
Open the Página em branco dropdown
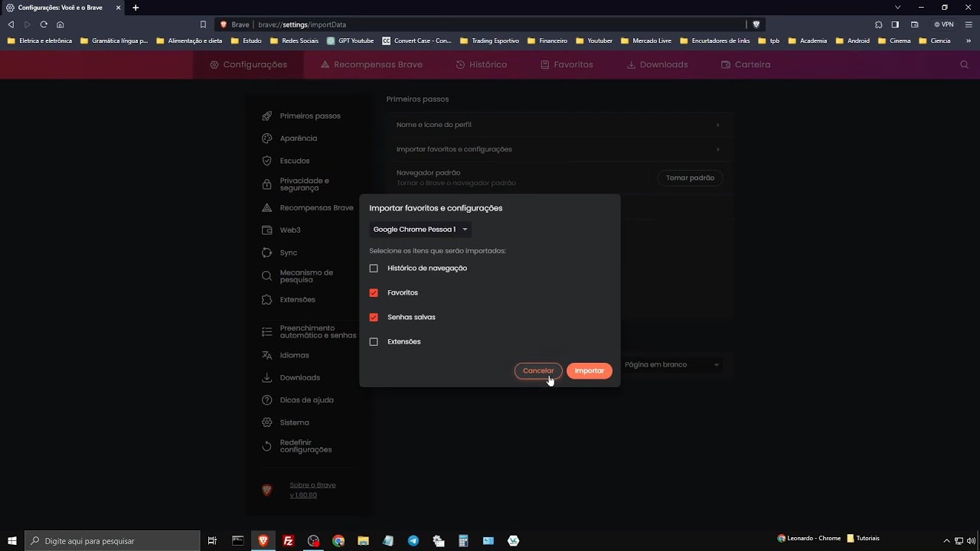click(671, 365)
